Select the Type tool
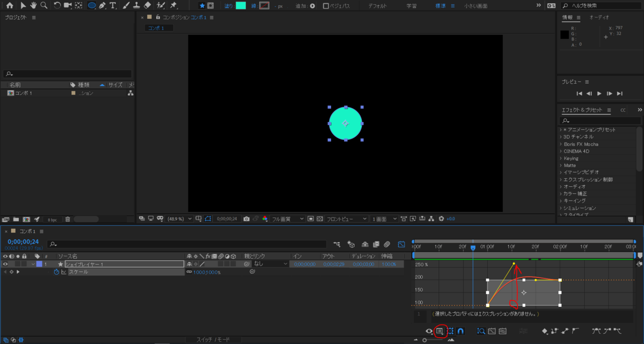The image size is (644, 344). tap(113, 5)
